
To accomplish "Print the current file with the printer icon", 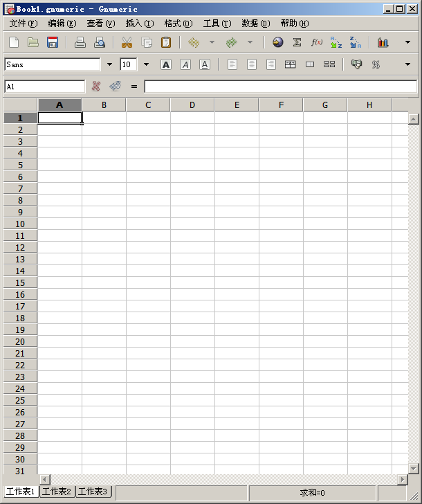I will (x=80, y=42).
